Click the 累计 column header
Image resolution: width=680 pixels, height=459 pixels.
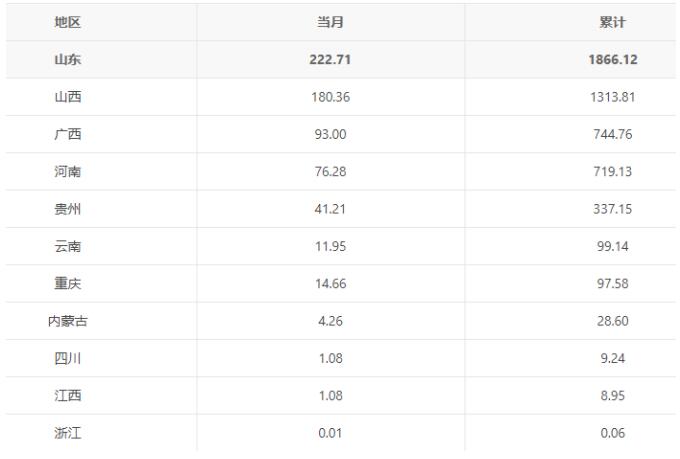(612, 22)
